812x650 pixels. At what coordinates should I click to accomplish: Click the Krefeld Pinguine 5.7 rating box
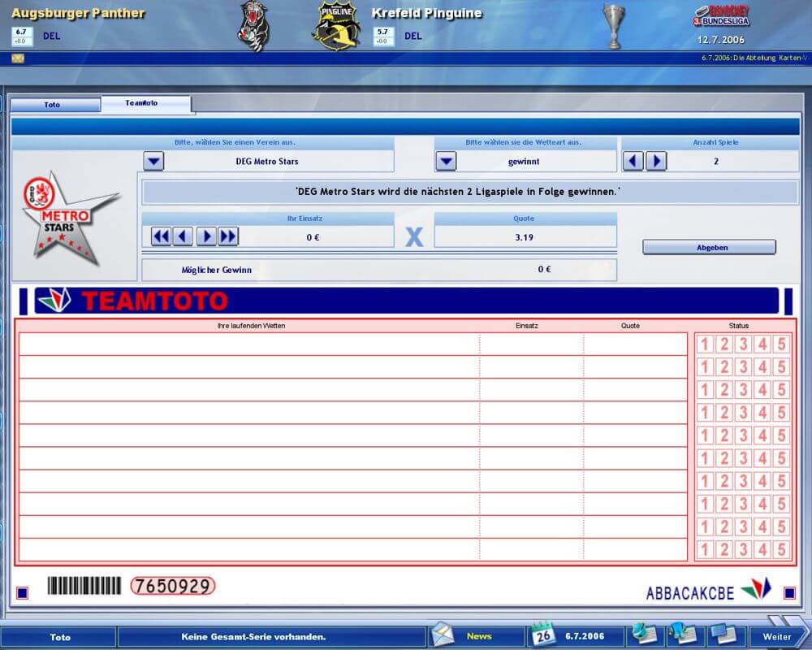click(383, 37)
